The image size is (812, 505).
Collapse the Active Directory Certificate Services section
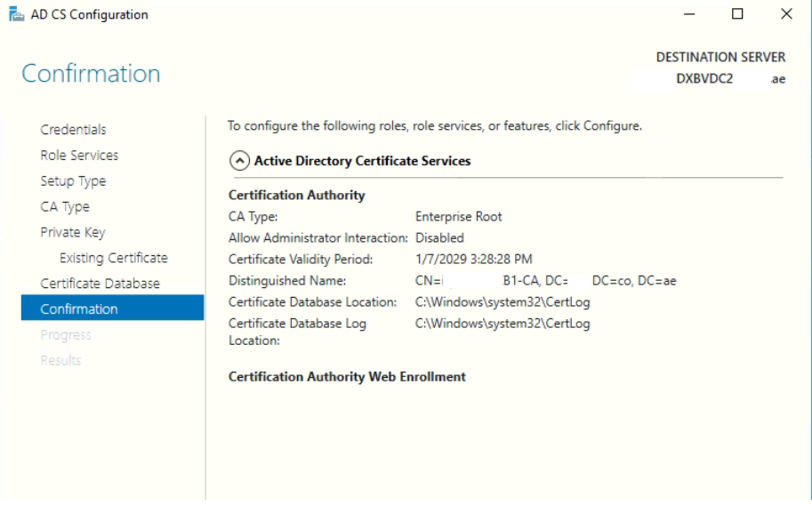pos(239,161)
